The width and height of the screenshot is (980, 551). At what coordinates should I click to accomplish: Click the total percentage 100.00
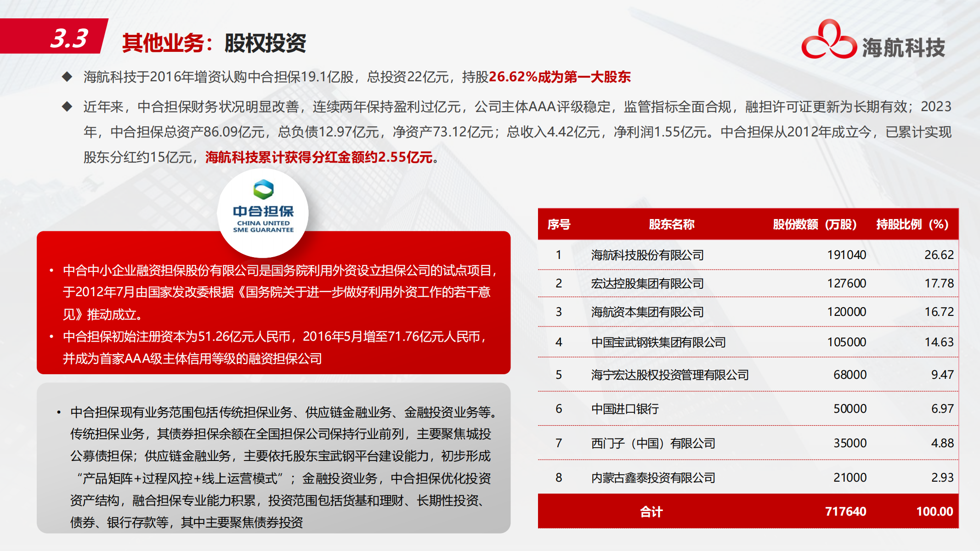coord(935,512)
